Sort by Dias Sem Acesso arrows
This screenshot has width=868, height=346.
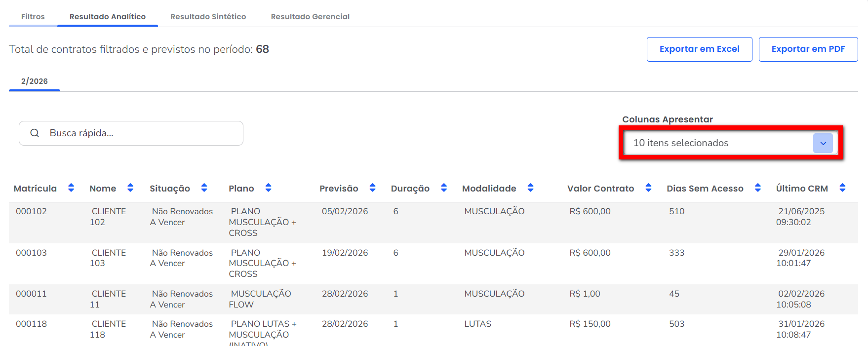(x=757, y=188)
